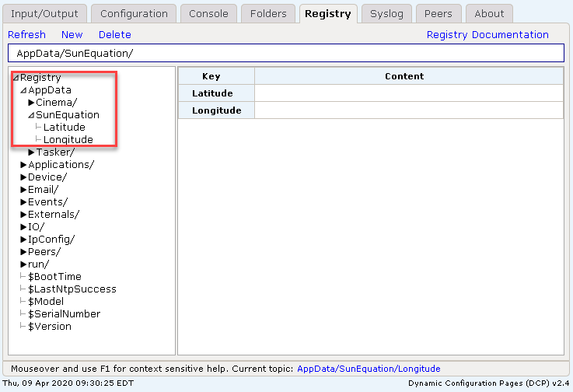Click the date and time status text
573x392 pixels.
(x=68, y=383)
